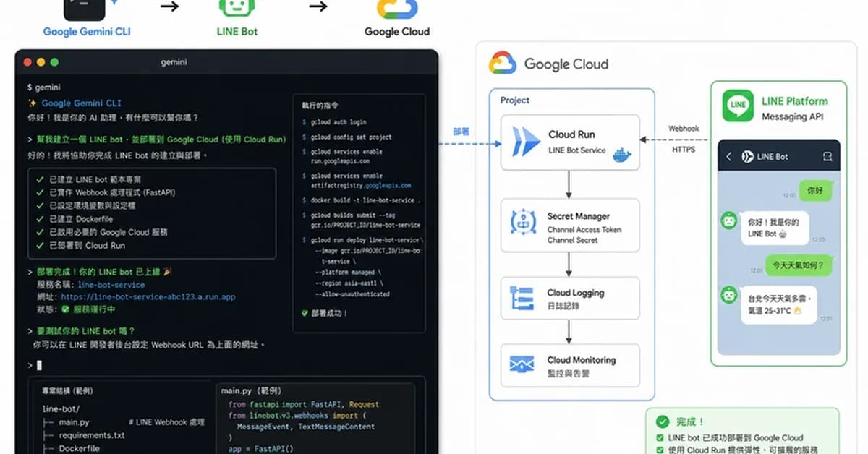Select the Cloud Logging icon
Image resolution: width=868 pixels, height=454 pixels.
522,299
